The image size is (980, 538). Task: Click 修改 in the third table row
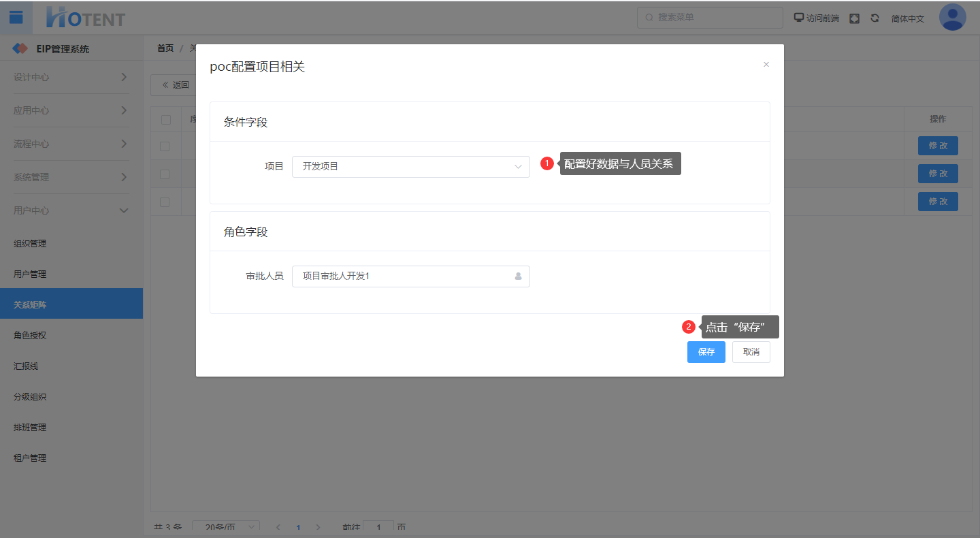pyautogui.click(x=938, y=202)
